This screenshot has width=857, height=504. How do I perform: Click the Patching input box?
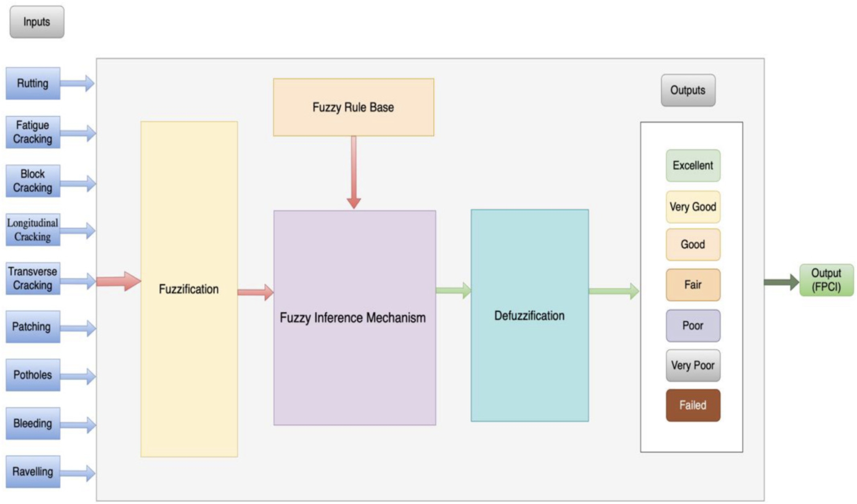click(32, 326)
